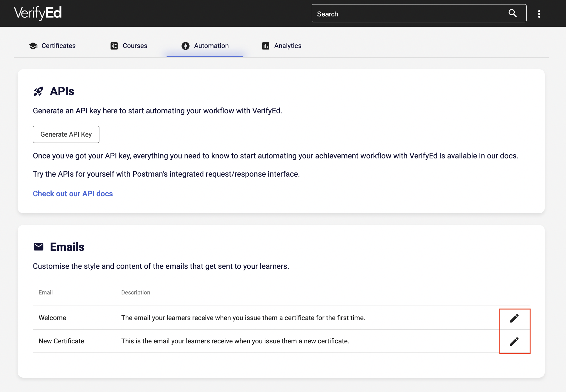The height and width of the screenshot is (392, 566).
Task: Click the Generate API Key button
Action: tap(66, 134)
